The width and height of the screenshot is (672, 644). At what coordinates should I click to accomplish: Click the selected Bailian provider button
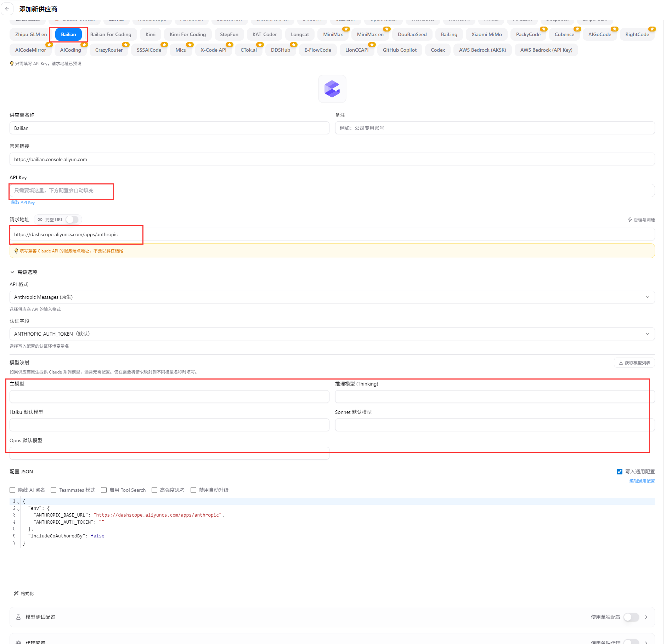pyautogui.click(x=68, y=34)
